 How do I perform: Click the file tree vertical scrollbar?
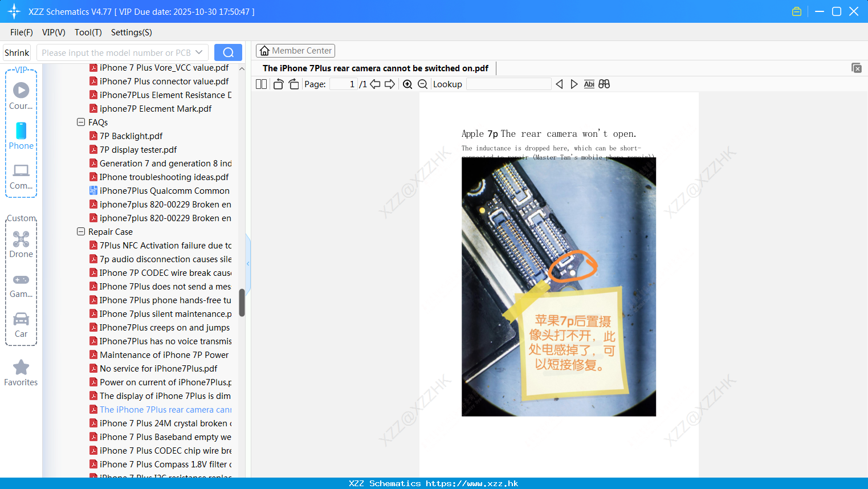242,302
